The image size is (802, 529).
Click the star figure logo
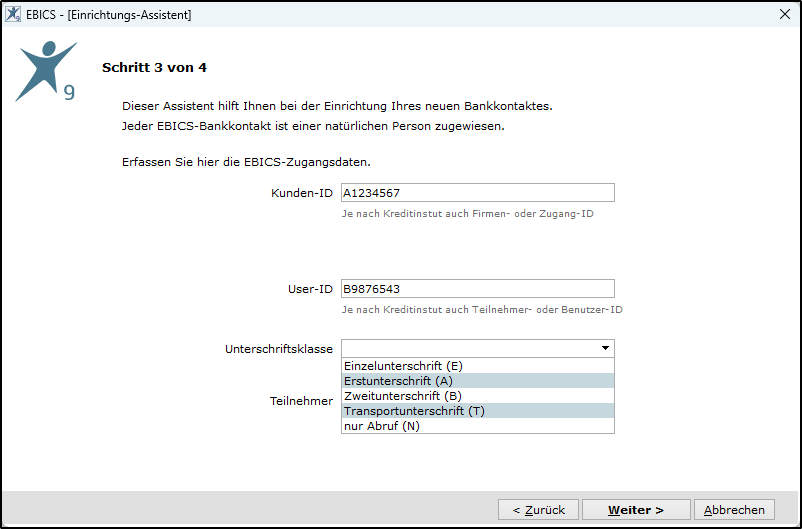point(46,71)
